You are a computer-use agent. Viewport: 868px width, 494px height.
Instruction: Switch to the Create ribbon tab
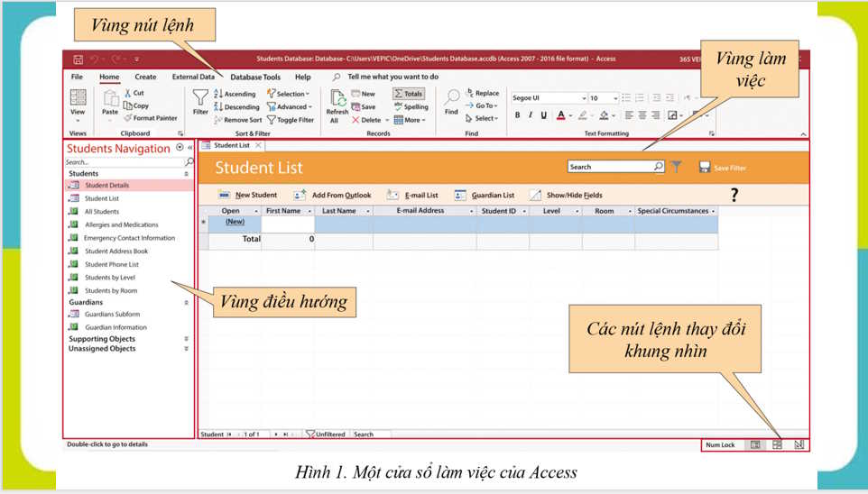pyautogui.click(x=145, y=77)
